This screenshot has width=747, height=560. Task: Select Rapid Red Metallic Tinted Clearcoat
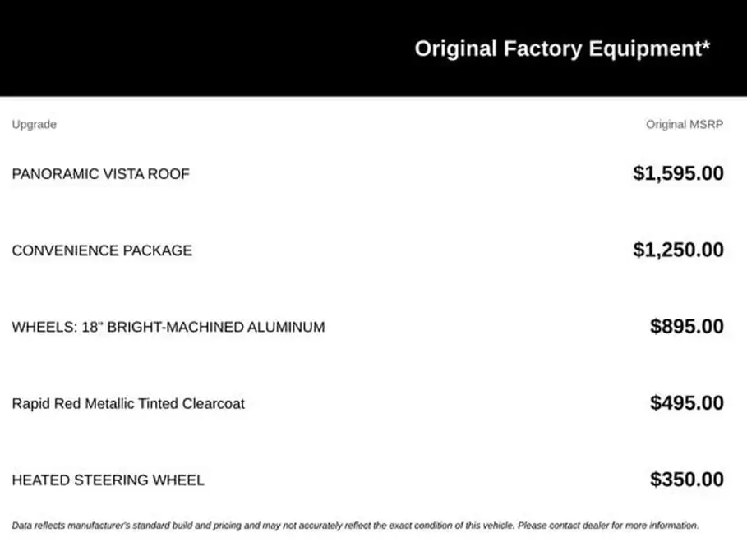click(x=128, y=404)
